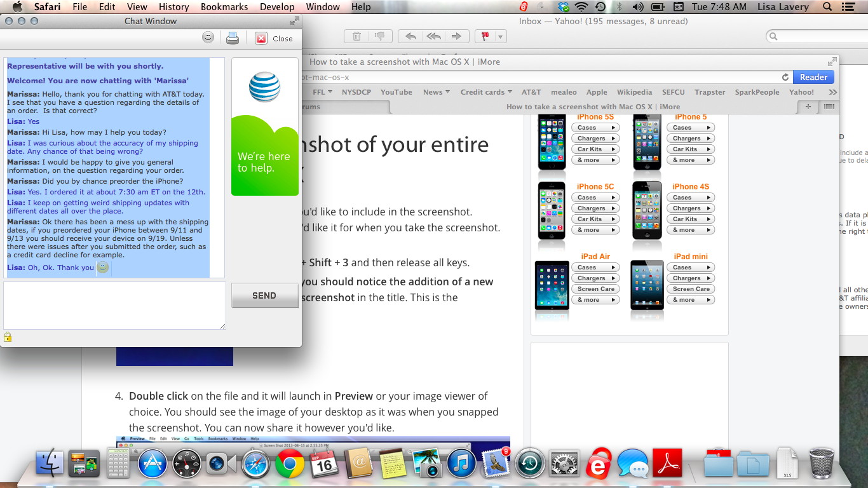
Task: Click Chargers button under iPhone 5
Action: click(691, 139)
